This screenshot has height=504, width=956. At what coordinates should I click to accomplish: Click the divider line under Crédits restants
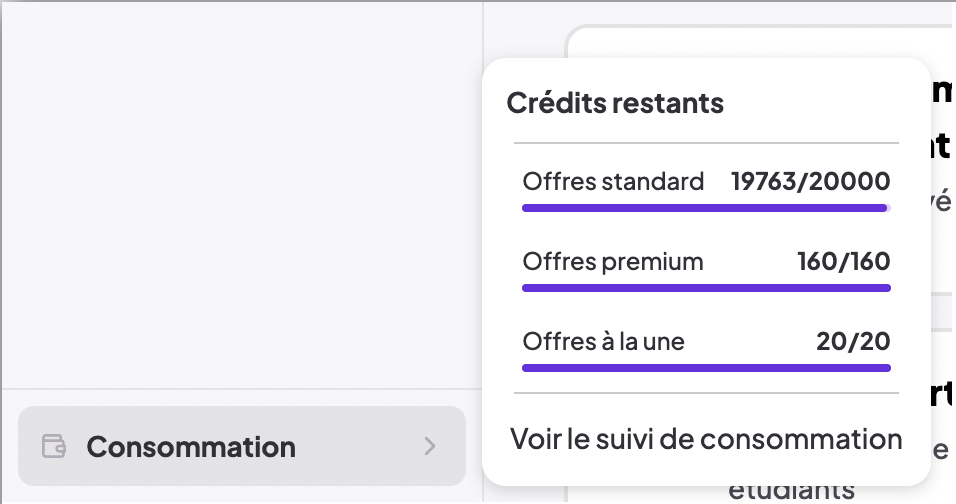(x=706, y=143)
